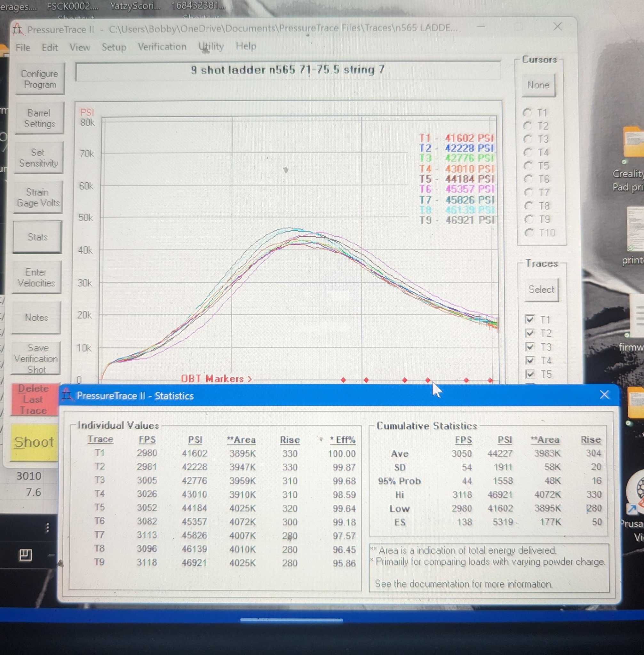
Task: Open the Setup menu
Action: [x=114, y=47]
